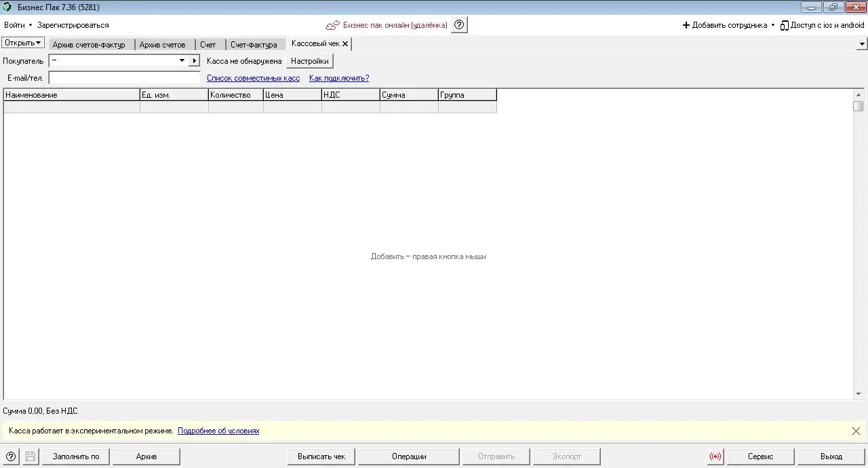Viewport: 868px width, 468px height.
Task: Click the Сумма column header
Action: point(410,95)
